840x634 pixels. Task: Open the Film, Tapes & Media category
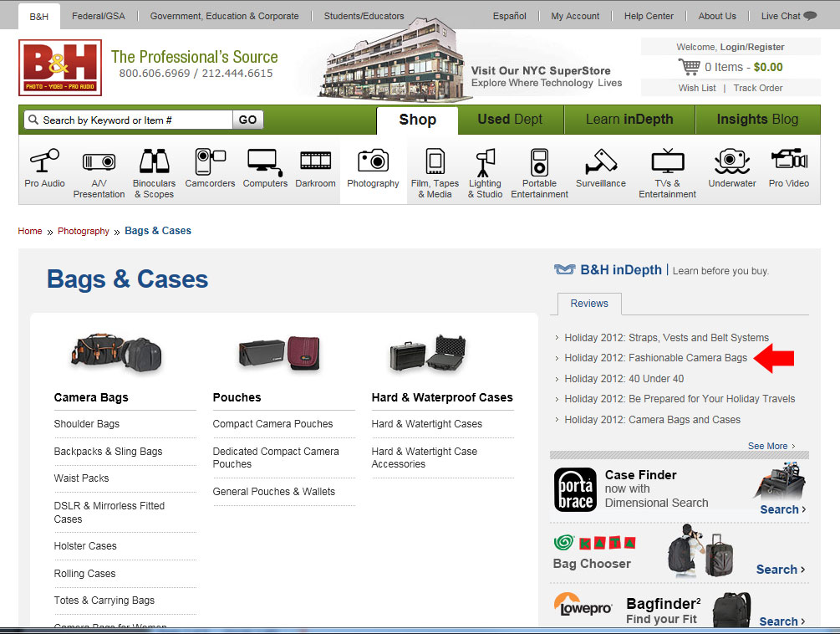coord(435,174)
